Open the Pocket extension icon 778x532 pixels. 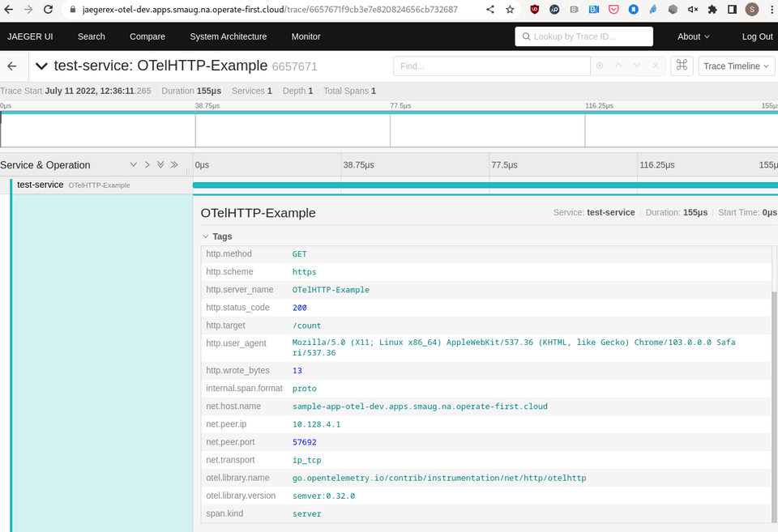tap(613, 10)
